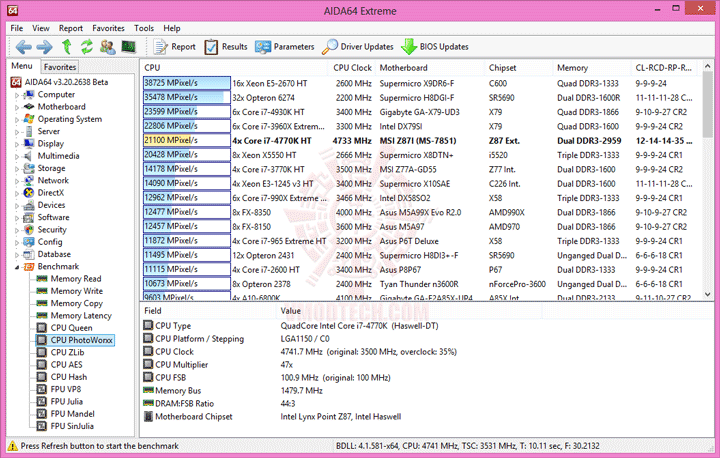Expand the Storage tree node
720x458 pixels.
point(17,169)
